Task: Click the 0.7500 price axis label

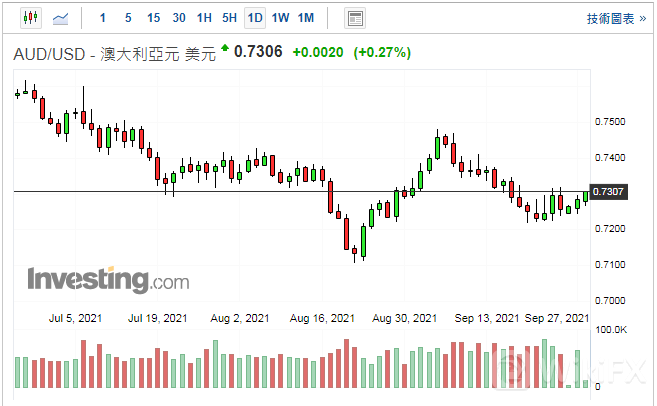Action: (x=609, y=122)
